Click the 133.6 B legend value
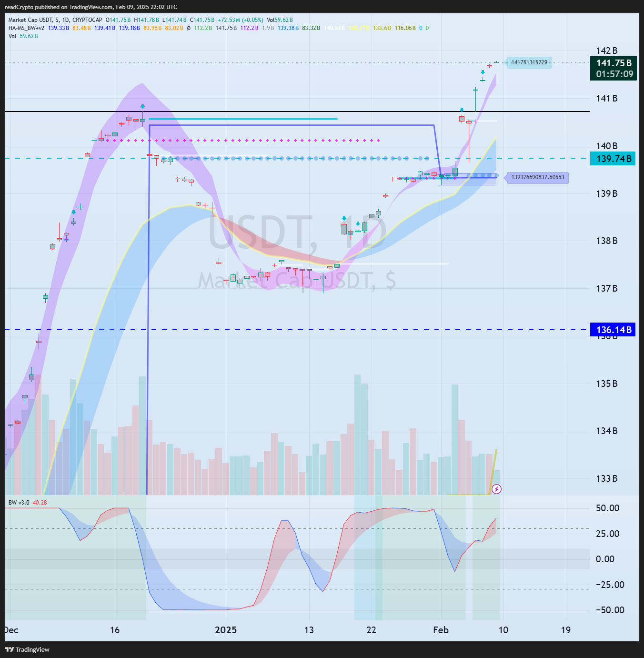Viewport: 644px width, 658px height. (x=382, y=28)
